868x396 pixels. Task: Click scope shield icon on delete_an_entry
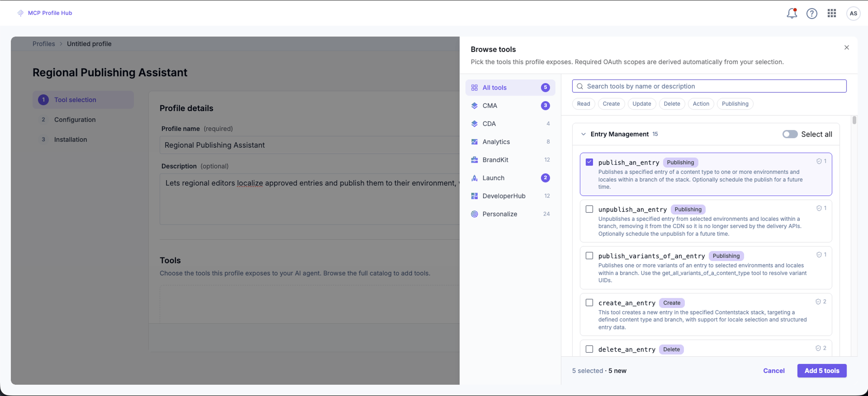[818, 348]
